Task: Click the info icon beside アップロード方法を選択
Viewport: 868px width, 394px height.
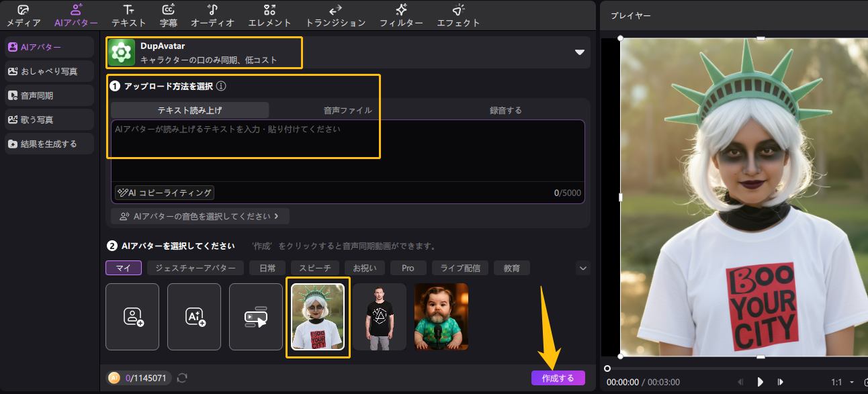Action: click(x=221, y=87)
